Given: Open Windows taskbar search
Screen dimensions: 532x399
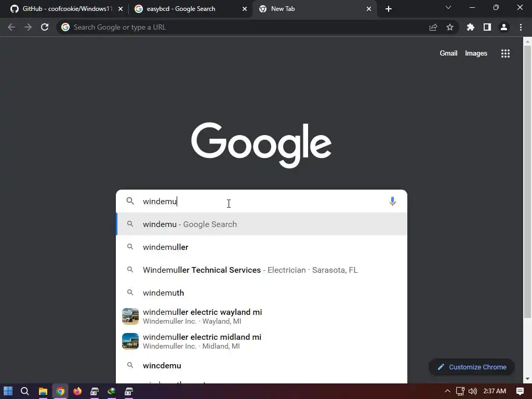Looking at the screenshot, I should coord(25,391).
